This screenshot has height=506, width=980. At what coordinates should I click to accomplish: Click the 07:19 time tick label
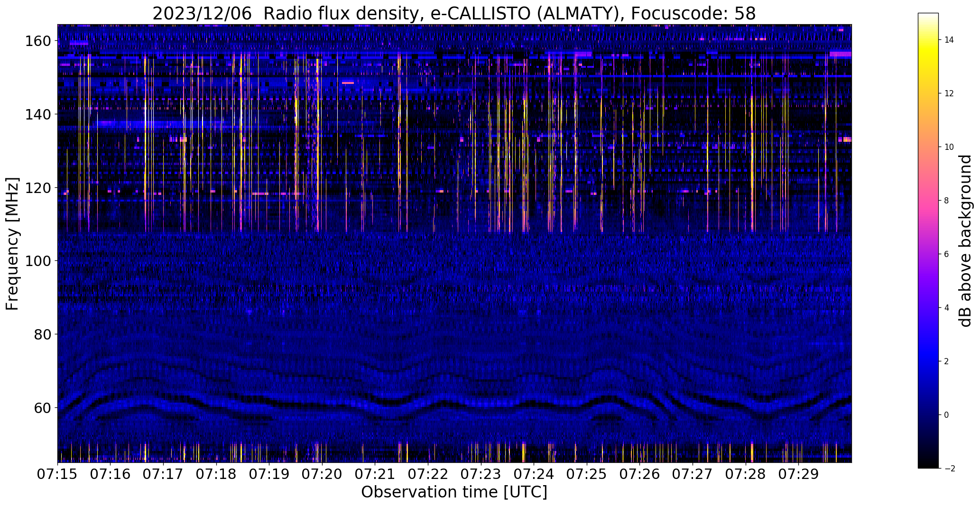pyautogui.click(x=269, y=474)
